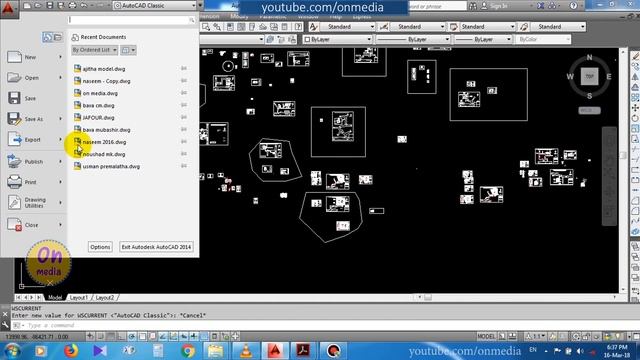Open the Multileader Style Standard dropdown
Viewport: 640px width, 360px height.
click(558, 27)
